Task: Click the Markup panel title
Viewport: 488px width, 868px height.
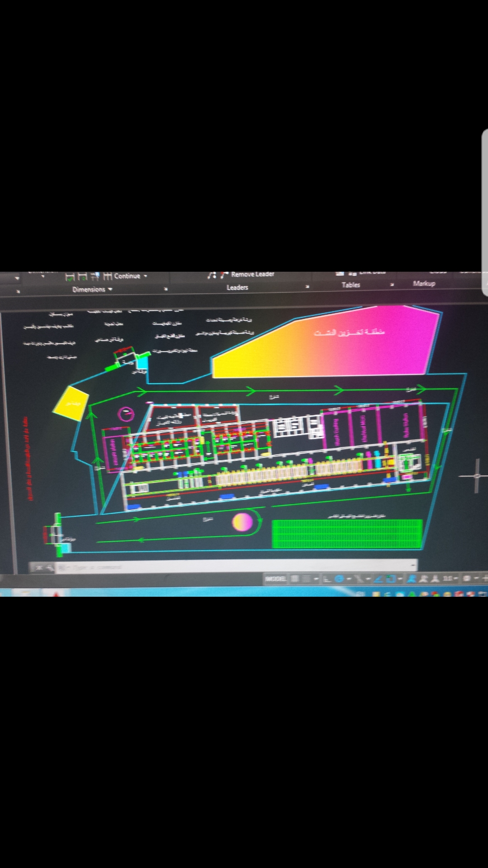Action: coord(424,283)
